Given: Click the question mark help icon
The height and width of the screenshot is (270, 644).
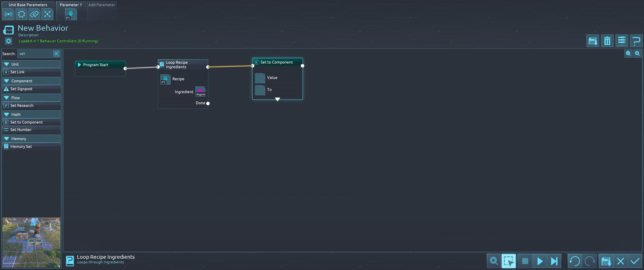Looking at the screenshot, I should [636, 41].
